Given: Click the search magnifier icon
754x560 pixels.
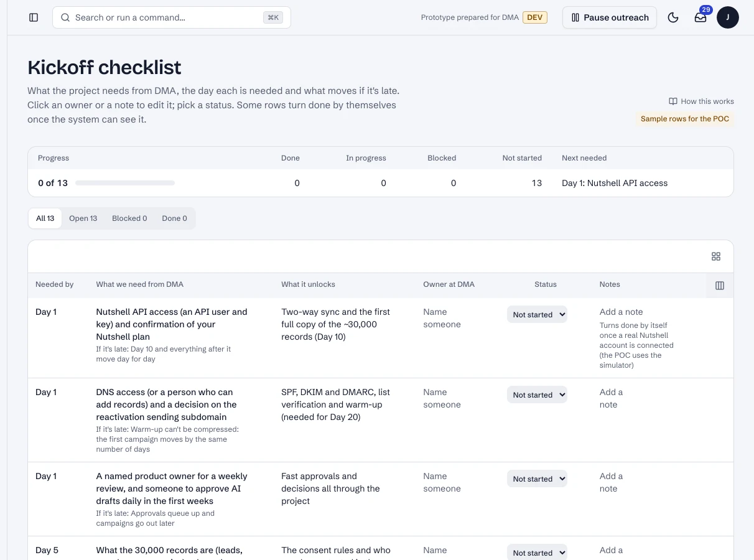Looking at the screenshot, I should point(65,17).
